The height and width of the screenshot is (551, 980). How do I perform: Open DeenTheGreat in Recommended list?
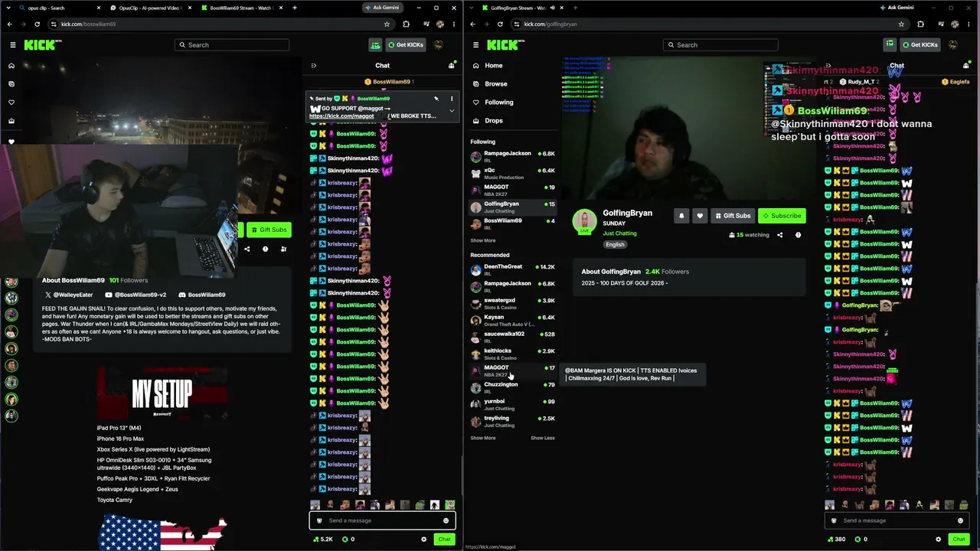coord(512,269)
